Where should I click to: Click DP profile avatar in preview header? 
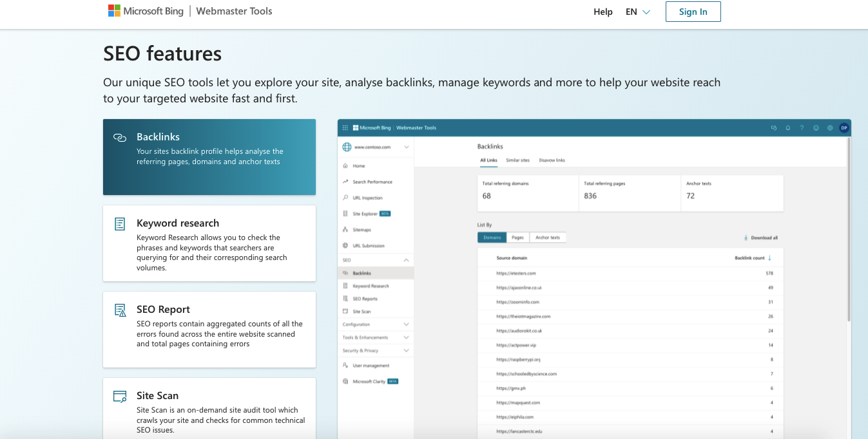coord(844,127)
